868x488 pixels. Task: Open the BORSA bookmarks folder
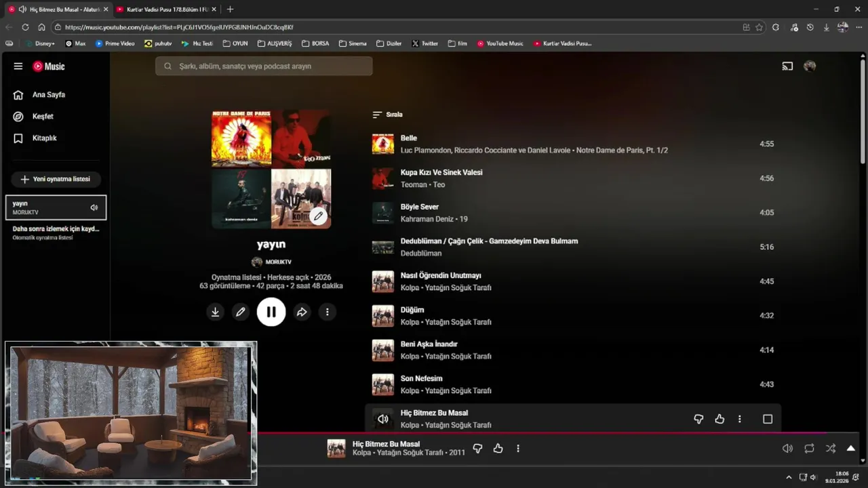pos(315,43)
